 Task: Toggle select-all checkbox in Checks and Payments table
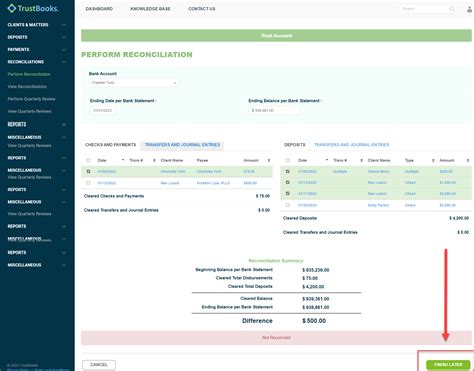pyautogui.click(x=88, y=160)
